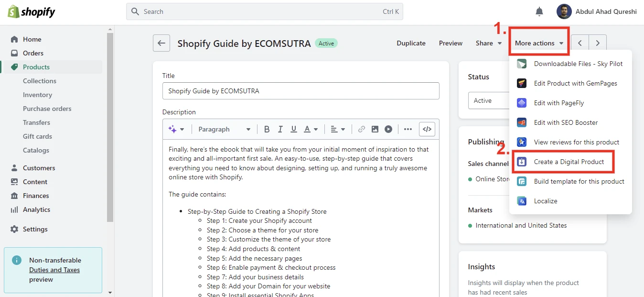
Task: Insert image in description editor
Action: tap(375, 129)
